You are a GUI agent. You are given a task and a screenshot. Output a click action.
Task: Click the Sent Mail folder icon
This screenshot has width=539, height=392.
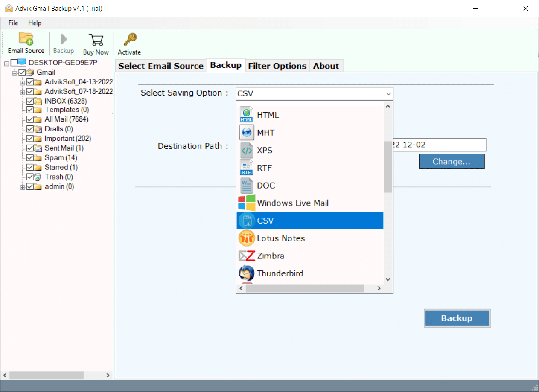38,148
